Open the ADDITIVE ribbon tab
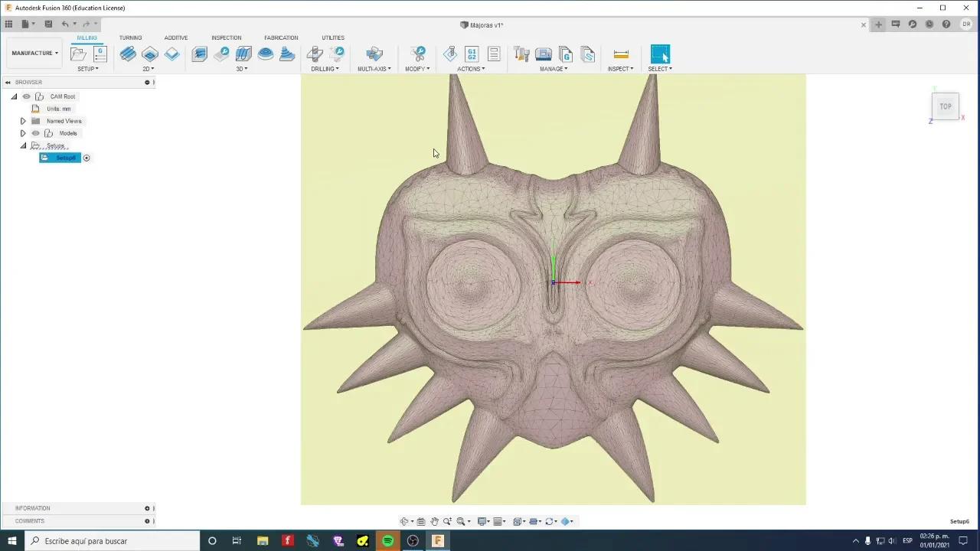This screenshot has width=980, height=551. click(176, 37)
